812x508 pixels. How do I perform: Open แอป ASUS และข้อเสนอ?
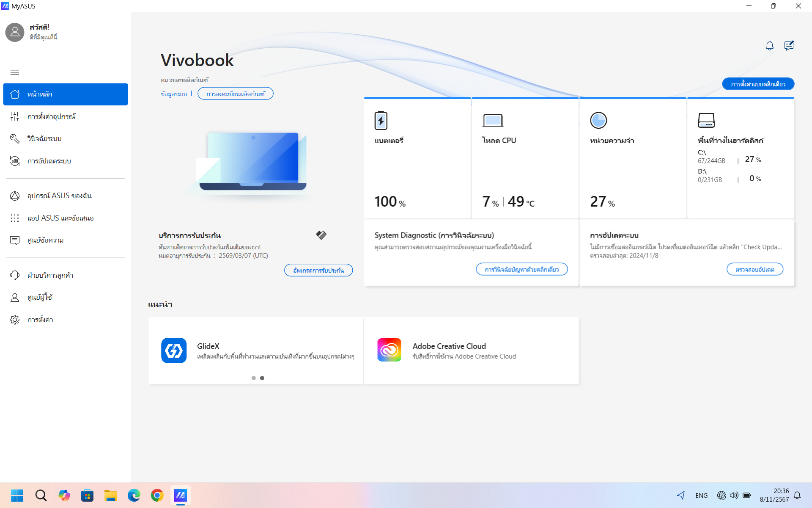(x=66, y=218)
